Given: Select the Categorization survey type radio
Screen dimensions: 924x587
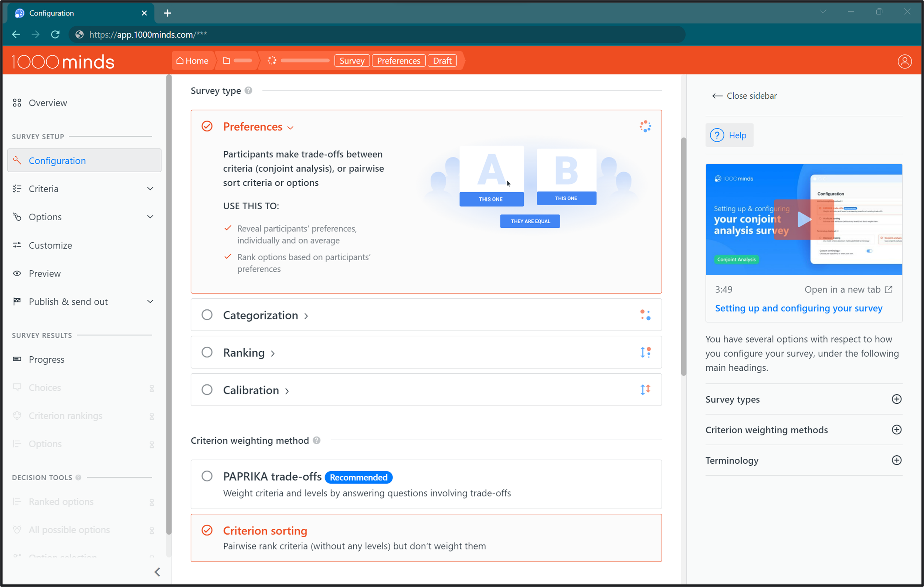Looking at the screenshot, I should [207, 315].
